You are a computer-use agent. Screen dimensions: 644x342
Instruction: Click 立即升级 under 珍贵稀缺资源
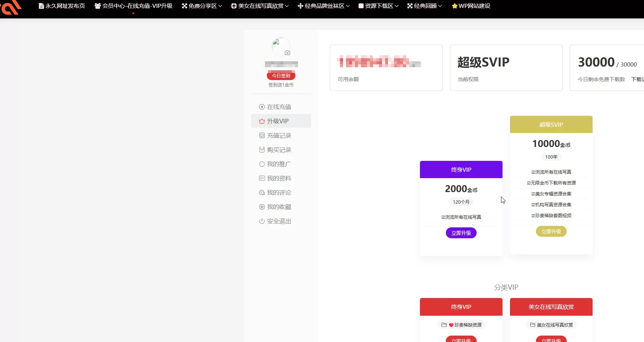click(x=461, y=339)
